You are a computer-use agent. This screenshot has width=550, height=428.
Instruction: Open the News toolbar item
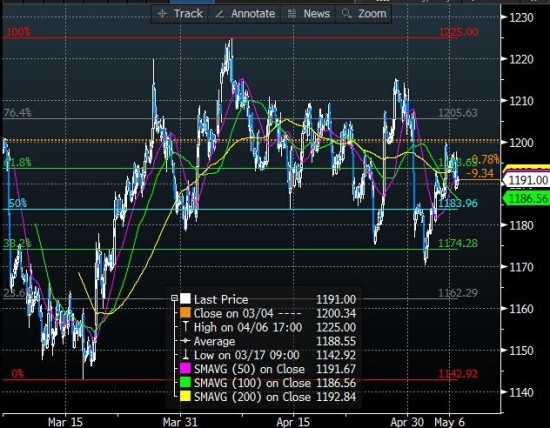pos(309,14)
